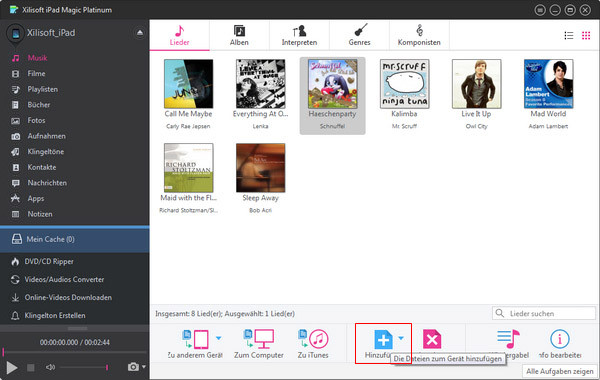Open Mein Cache (0)
The height and width of the screenshot is (380, 600).
pyautogui.click(x=75, y=240)
